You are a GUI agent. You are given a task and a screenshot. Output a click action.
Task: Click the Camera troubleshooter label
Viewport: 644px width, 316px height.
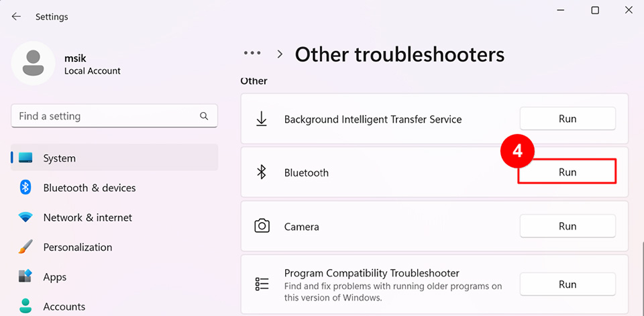point(301,227)
